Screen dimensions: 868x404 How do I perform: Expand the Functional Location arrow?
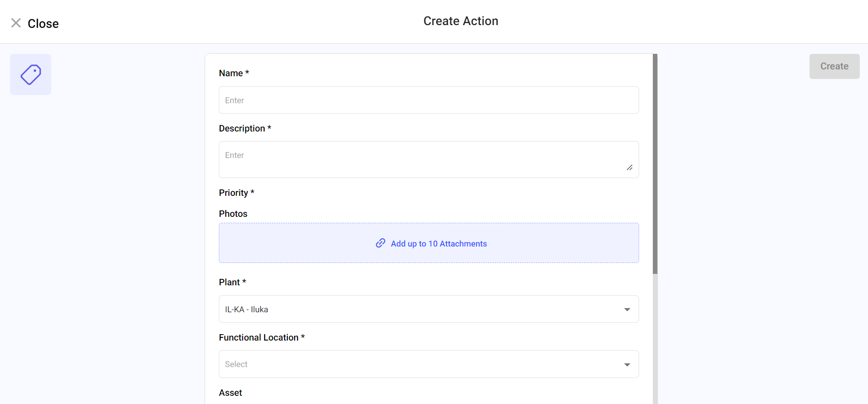point(627,364)
